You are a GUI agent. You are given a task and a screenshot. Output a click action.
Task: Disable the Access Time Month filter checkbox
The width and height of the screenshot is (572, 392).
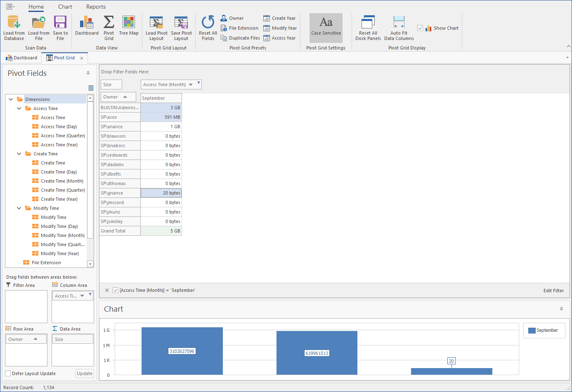tap(116, 290)
